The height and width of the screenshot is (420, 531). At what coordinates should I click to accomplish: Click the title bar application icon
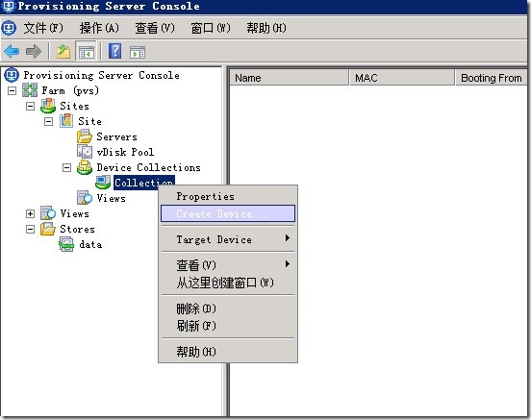pyautogui.click(x=8, y=7)
